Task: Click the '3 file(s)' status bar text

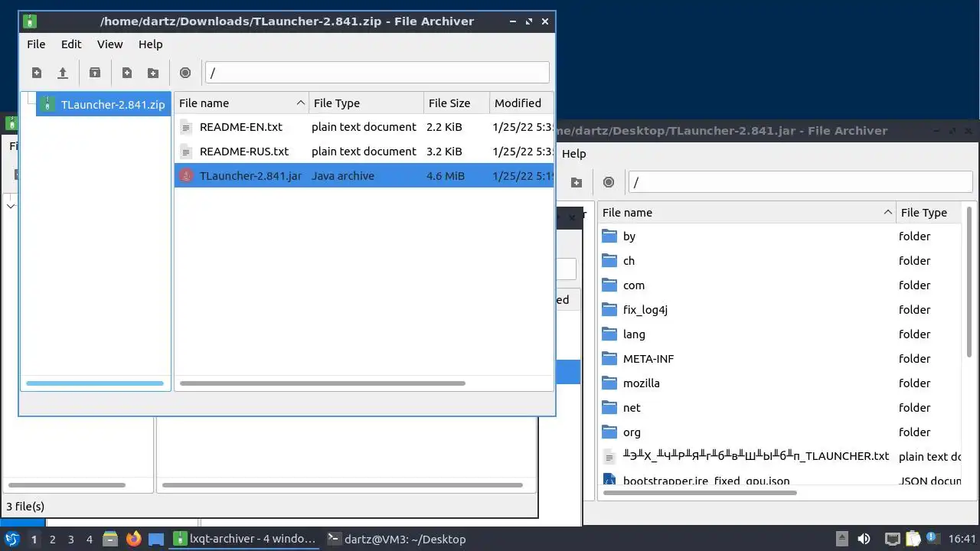Action: click(x=25, y=507)
